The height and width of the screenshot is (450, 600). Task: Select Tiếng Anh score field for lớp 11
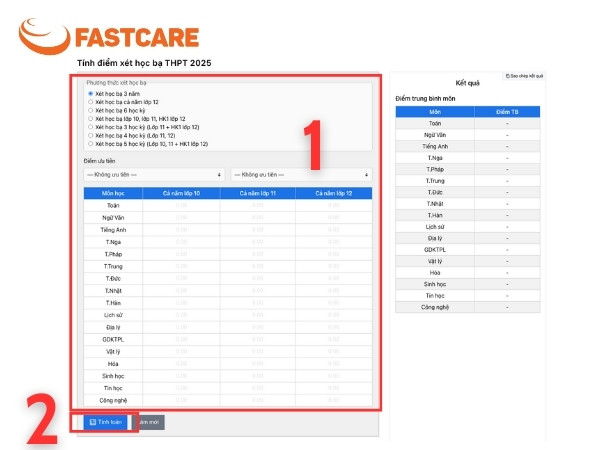[x=258, y=230]
